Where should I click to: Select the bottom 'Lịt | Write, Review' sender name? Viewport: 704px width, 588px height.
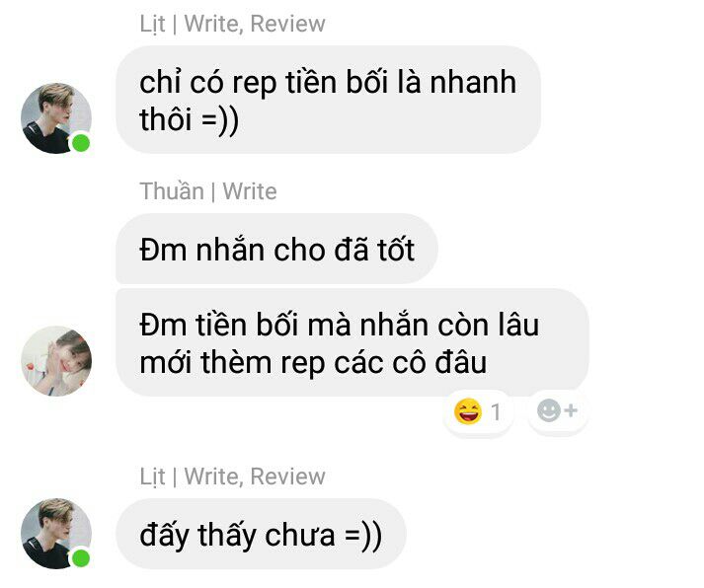coord(232,477)
